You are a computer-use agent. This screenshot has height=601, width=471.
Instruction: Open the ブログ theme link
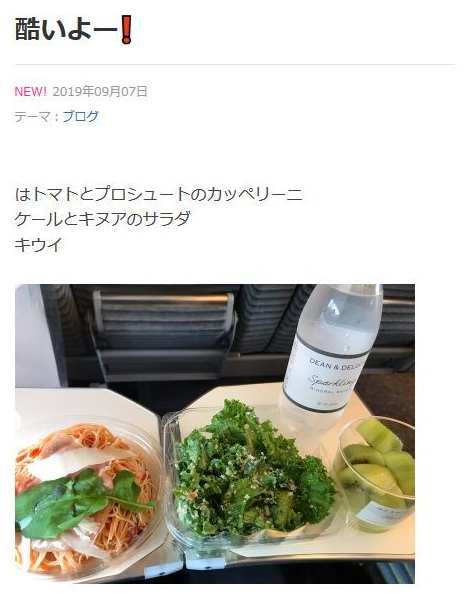[x=80, y=116]
